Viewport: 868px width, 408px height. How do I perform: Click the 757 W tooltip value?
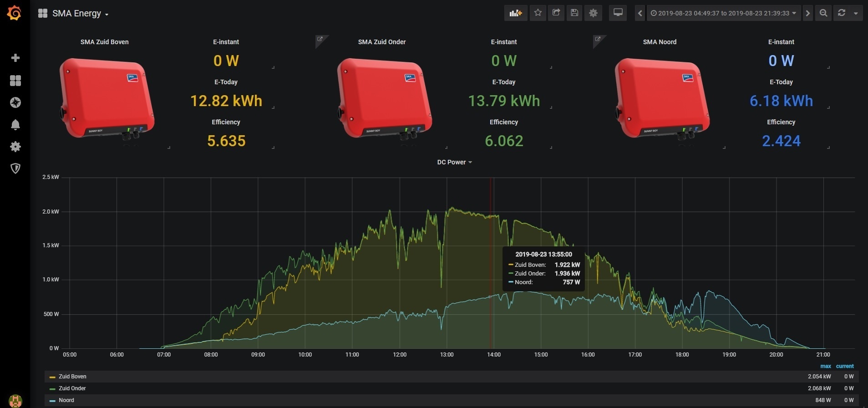(571, 282)
